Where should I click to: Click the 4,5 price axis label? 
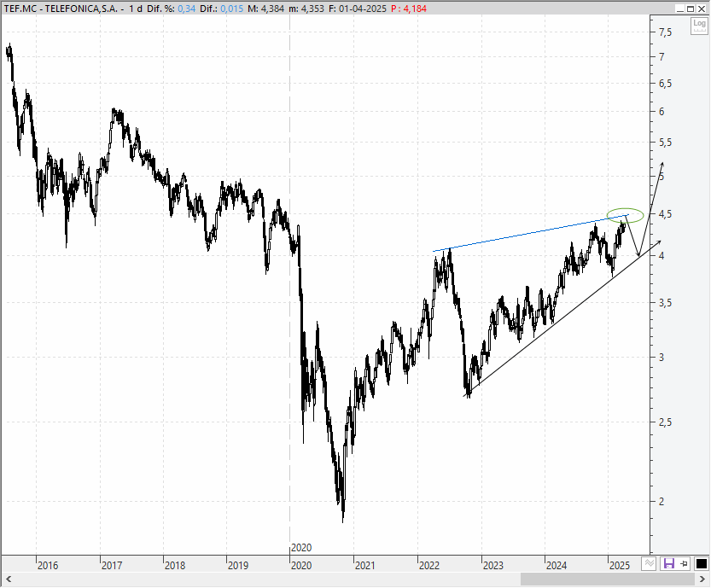[x=665, y=214]
